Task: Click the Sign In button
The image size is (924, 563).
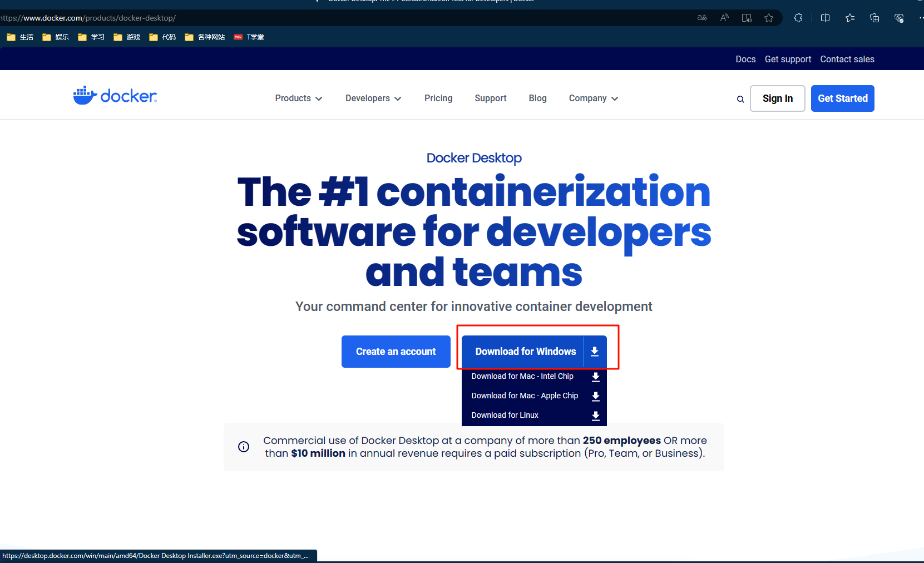Action: point(778,98)
